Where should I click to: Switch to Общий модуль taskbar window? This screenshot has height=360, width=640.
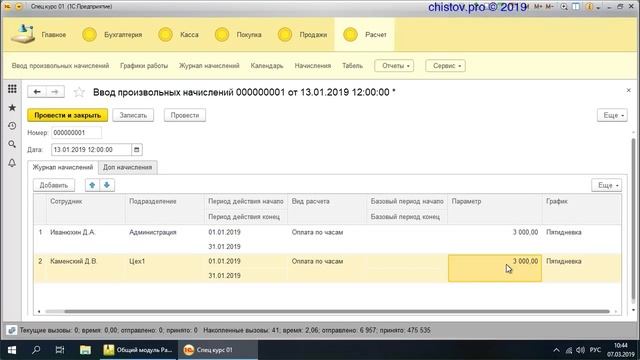[x=139, y=350]
